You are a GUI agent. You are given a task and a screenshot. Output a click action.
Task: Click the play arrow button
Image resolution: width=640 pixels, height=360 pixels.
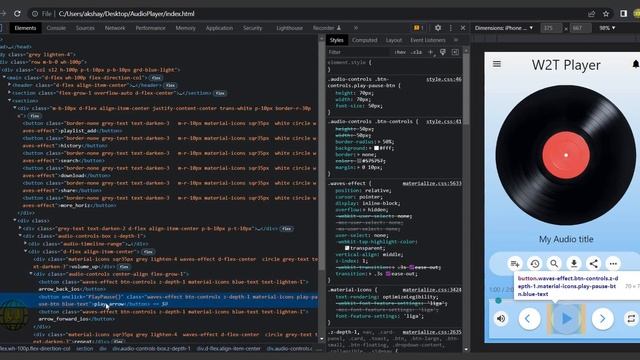566,319
